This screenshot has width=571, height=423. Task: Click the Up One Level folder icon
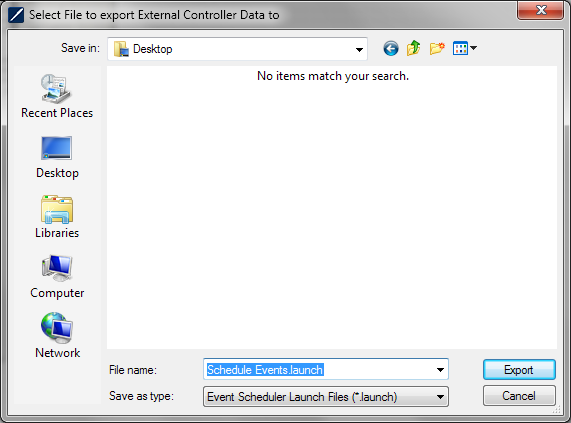coord(414,48)
